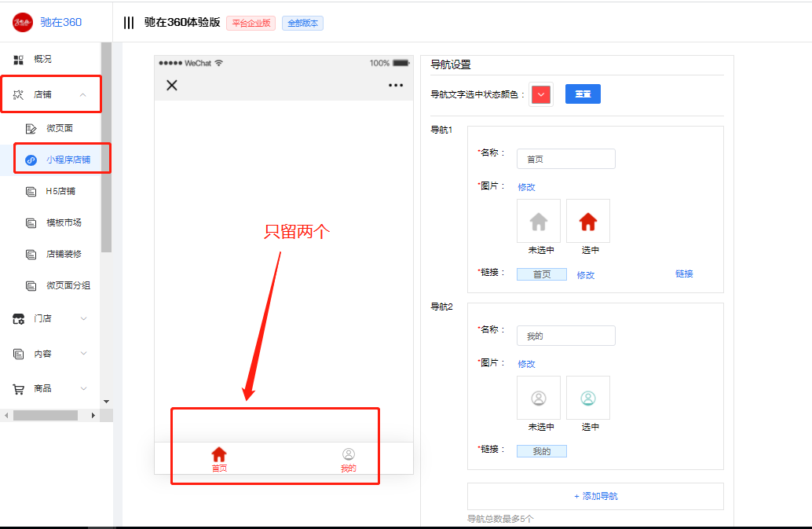812x529 pixels.
Task: Click the H5店铺 page icon
Action: pos(31,192)
